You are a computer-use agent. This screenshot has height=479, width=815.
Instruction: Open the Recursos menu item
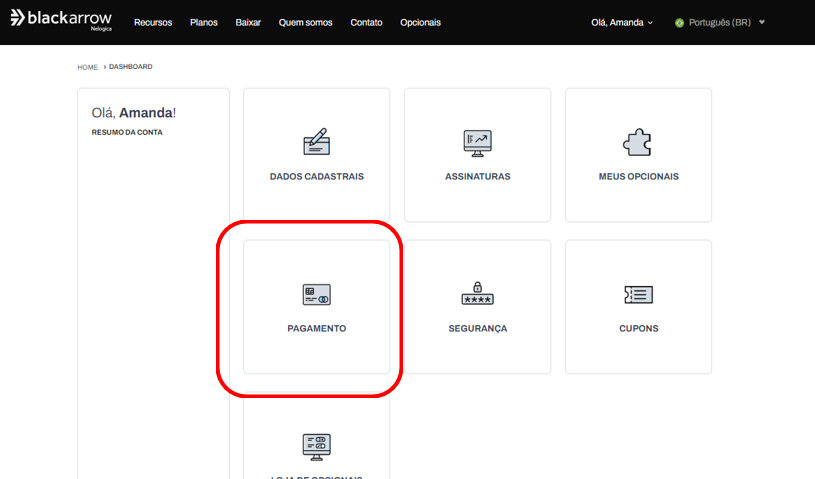[x=153, y=22]
